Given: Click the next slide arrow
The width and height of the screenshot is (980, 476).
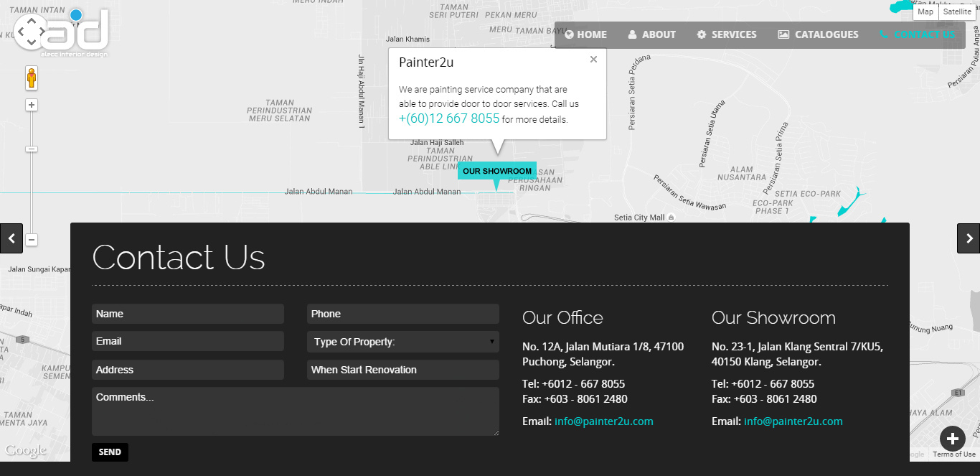Looking at the screenshot, I should pos(969,238).
